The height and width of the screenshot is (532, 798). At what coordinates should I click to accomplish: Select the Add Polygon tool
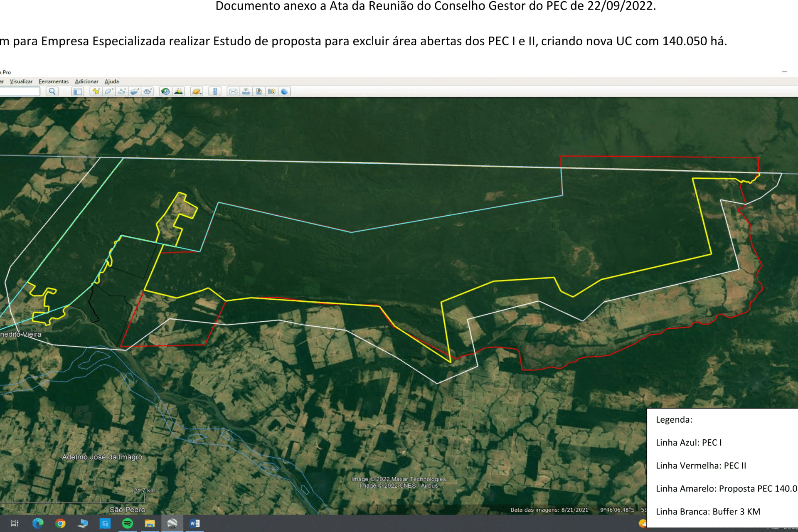point(109,91)
